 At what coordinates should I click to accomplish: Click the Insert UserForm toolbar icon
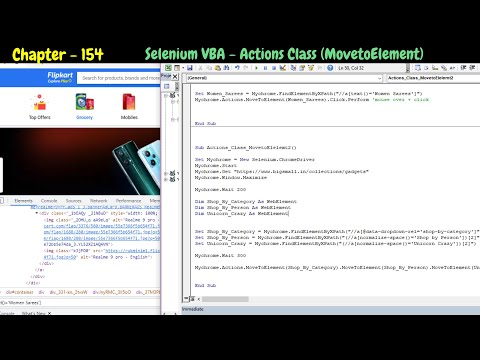(177, 68)
